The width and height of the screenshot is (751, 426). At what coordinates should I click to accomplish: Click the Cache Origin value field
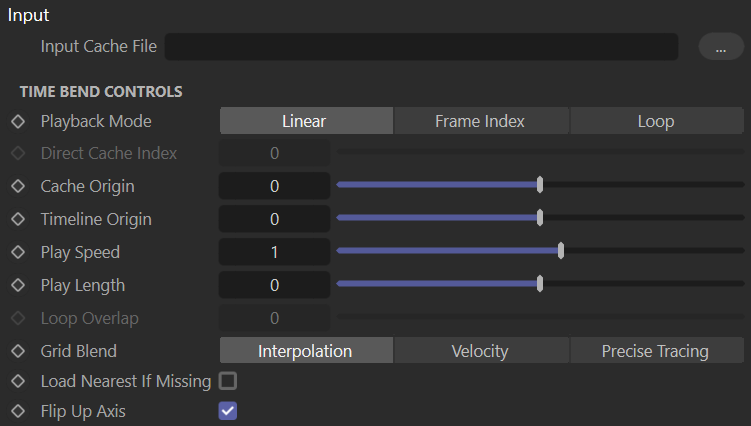pyautogui.click(x=274, y=186)
